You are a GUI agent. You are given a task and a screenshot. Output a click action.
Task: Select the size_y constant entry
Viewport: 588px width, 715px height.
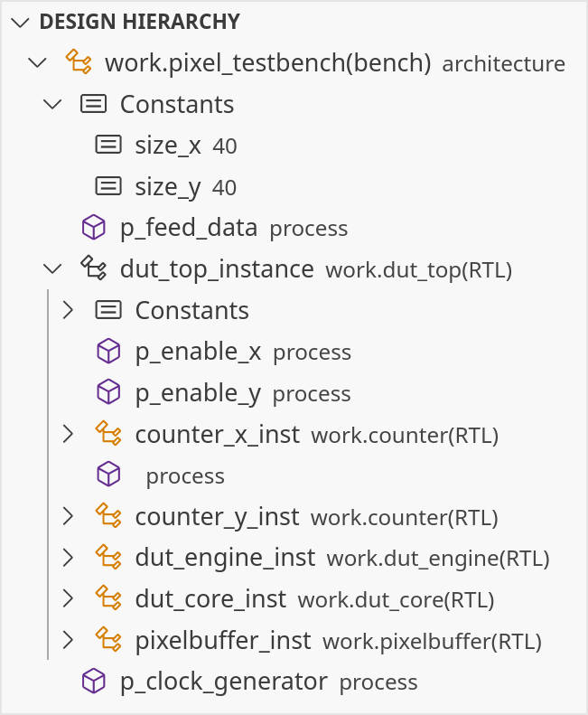(167, 186)
